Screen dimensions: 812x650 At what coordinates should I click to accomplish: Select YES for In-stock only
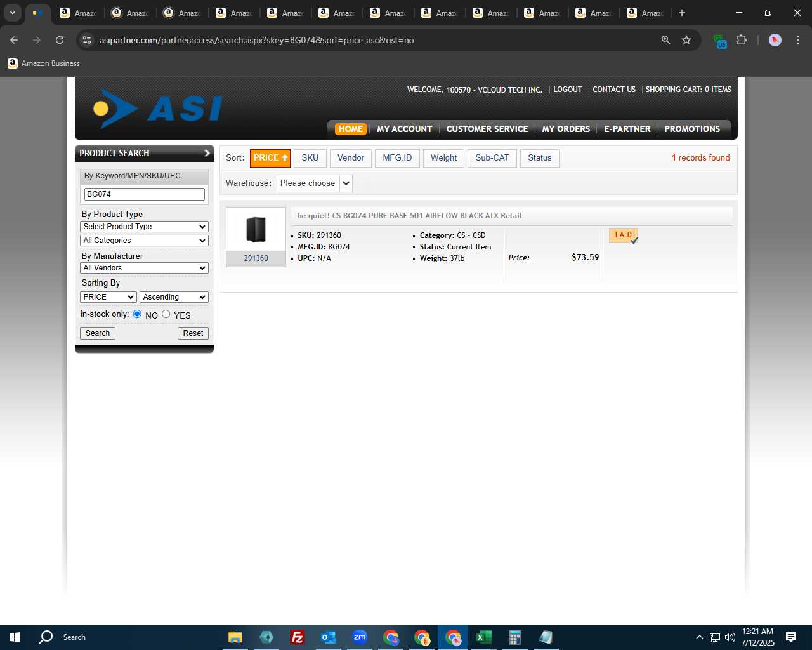[166, 314]
